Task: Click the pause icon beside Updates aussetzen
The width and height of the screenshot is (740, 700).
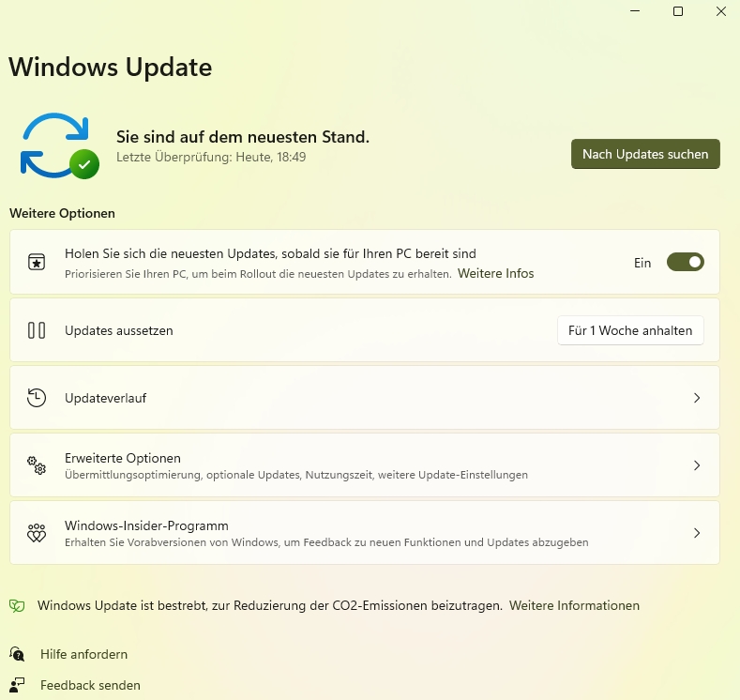Action: click(x=37, y=330)
